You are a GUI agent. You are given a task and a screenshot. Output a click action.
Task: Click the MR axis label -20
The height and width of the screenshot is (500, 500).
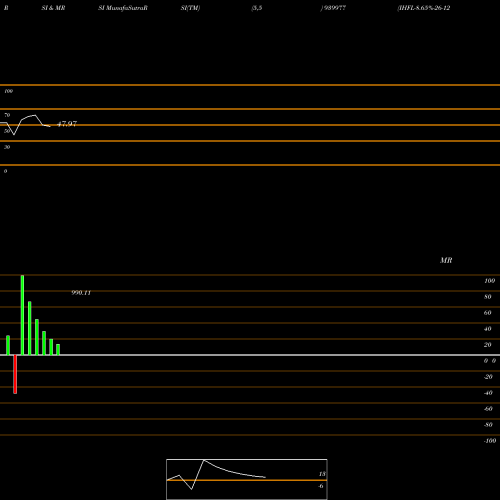(488, 377)
